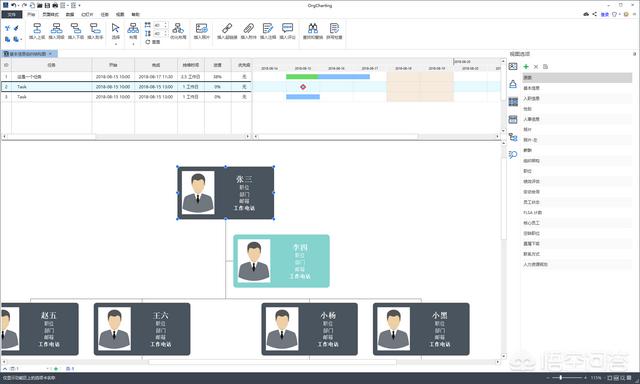640x384 pixels.
Task: Click the search icon in right sidebar
Action: (513, 154)
